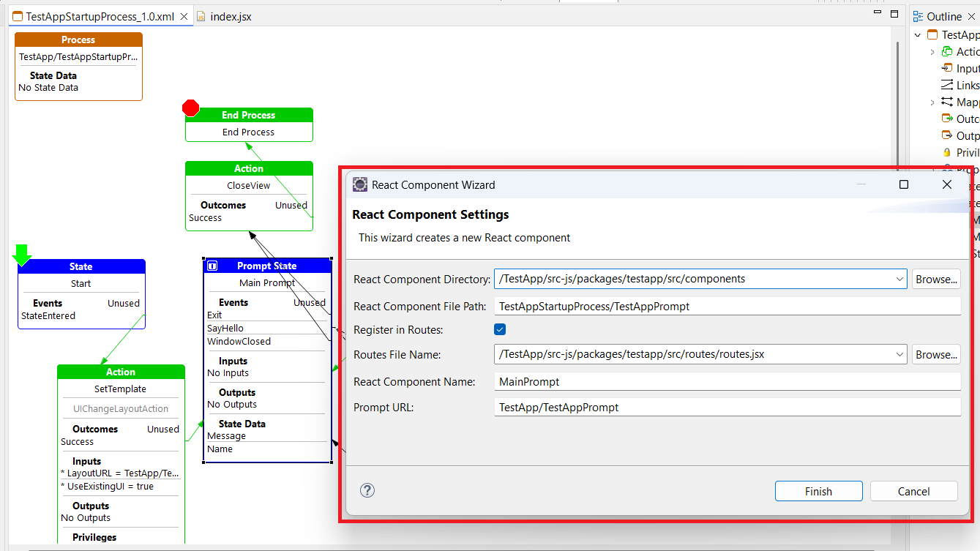Image resolution: width=980 pixels, height=551 pixels.
Task: Click the Message state data row
Action: (267, 435)
